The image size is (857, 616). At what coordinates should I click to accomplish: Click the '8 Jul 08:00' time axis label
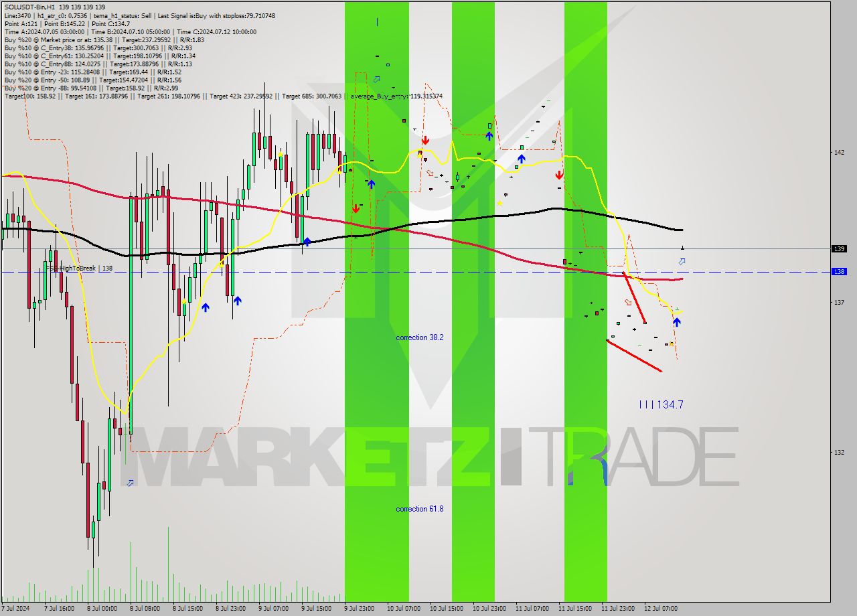pyautogui.click(x=145, y=609)
